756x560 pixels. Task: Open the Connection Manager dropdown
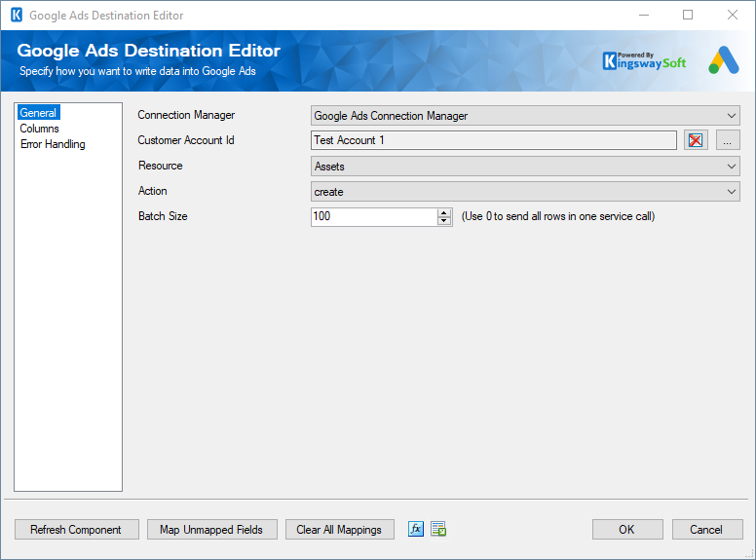click(525, 116)
